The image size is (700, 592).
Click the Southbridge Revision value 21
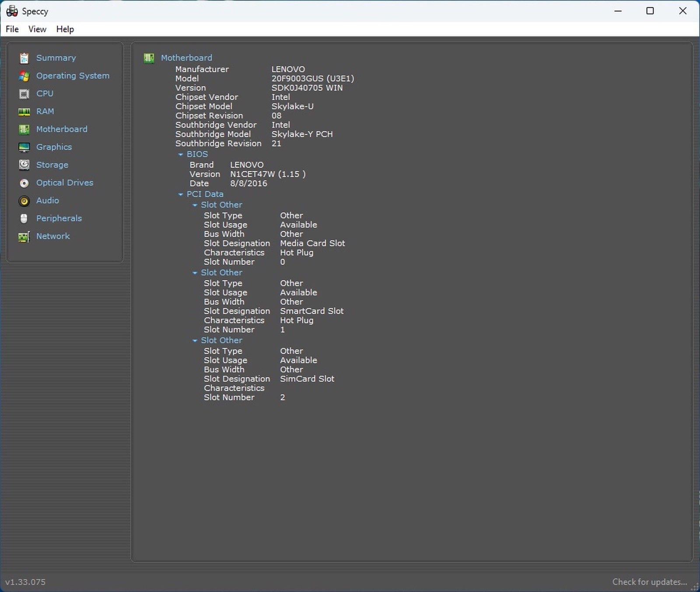tap(276, 143)
